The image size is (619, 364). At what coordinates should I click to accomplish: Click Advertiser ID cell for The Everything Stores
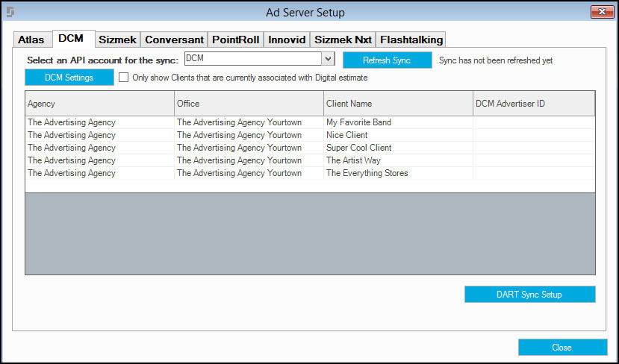[x=534, y=173]
